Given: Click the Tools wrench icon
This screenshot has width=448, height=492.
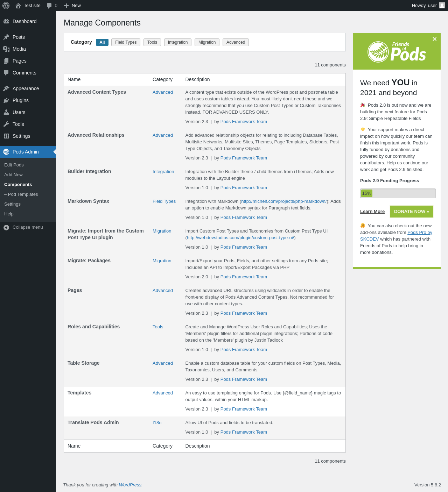Looking at the screenshot, I should tap(6, 124).
